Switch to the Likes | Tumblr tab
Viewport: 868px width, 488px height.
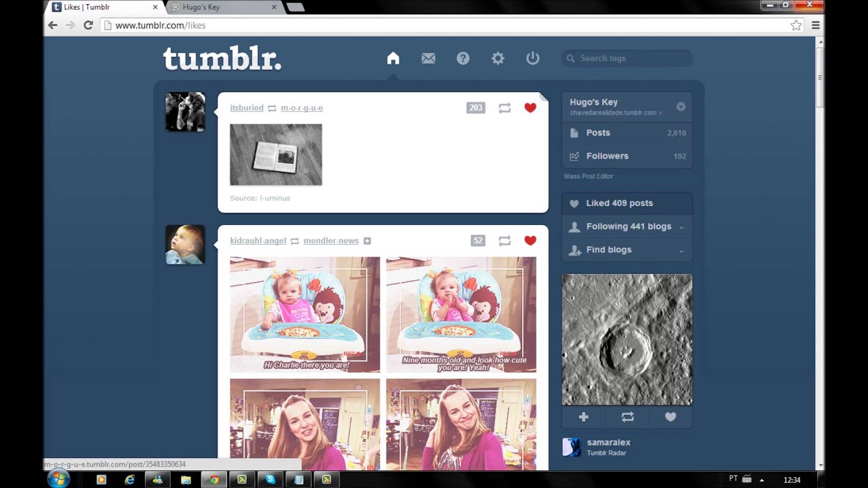pos(100,7)
